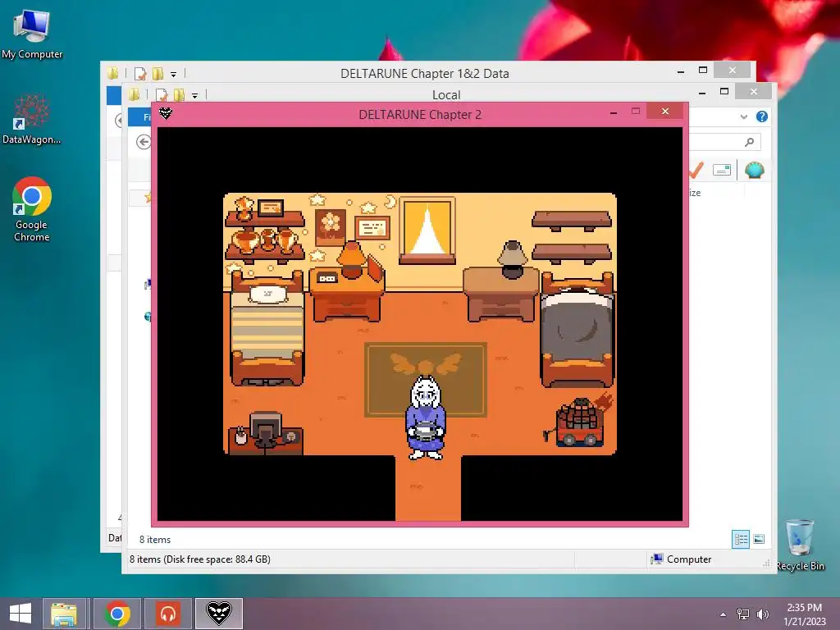
Task: Click '8 items (Disk free space: 88.4 GB)' status text
Action: coord(200,559)
